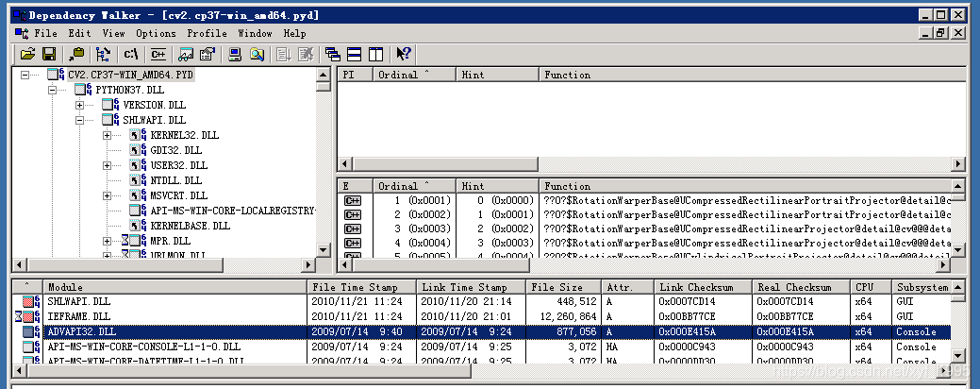Select the SHLWAPI.DLL row in module list
This screenshot has width=980, height=389.
[x=481, y=301]
